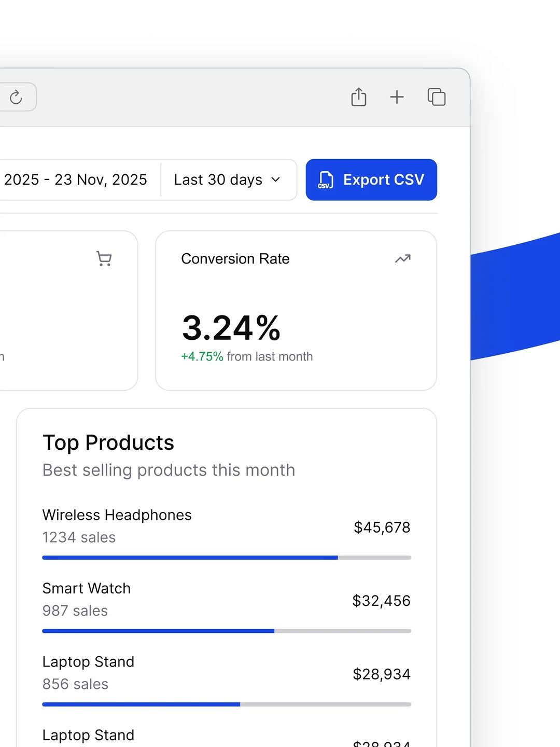This screenshot has height=747, width=560.
Task: Click the $32,456 revenue for Smart Watch
Action: pos(381,601)
